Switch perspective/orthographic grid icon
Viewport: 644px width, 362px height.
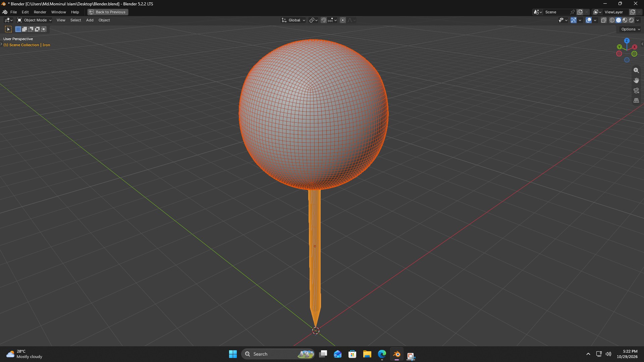click(x=636, y=101)
